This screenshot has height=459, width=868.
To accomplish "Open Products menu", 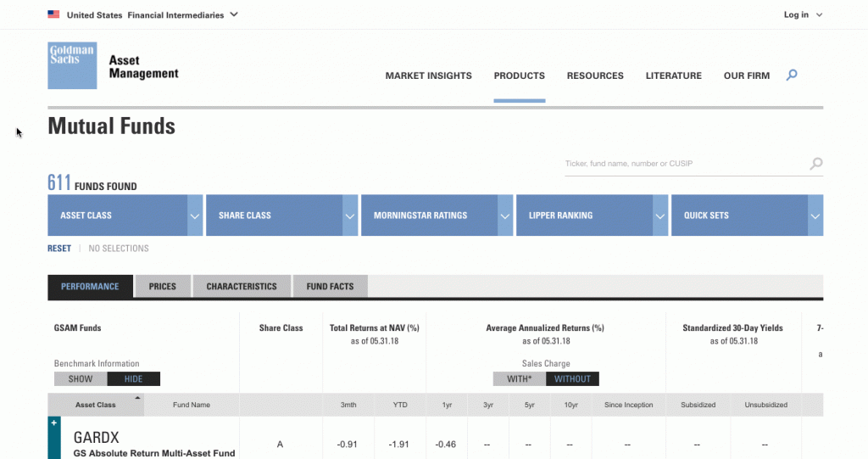I will click(520, 76).
